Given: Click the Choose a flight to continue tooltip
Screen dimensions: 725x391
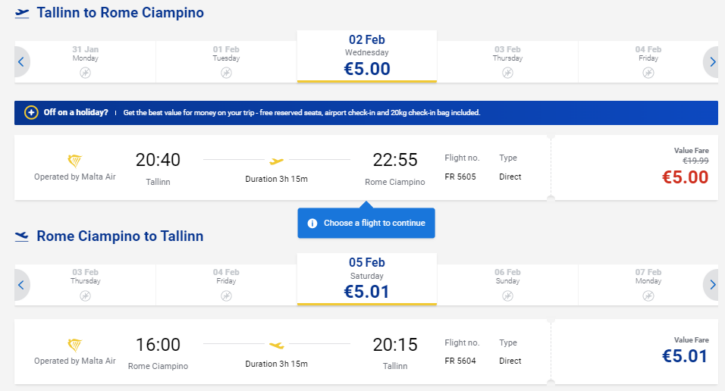Looking at the screenshot, I should pos(366,223).
